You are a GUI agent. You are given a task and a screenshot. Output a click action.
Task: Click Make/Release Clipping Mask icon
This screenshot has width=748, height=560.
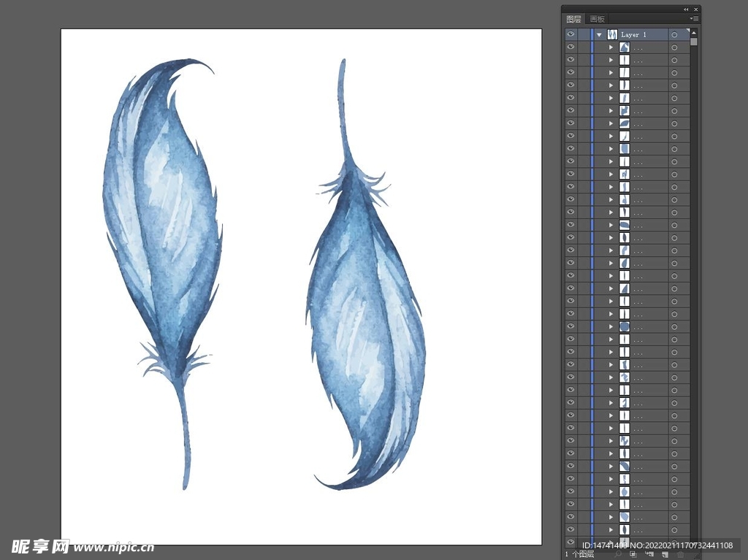633,554
